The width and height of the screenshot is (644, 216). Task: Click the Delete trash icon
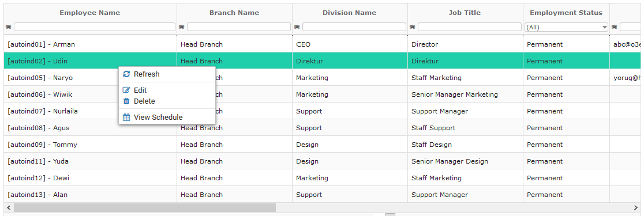click(126, 101)
